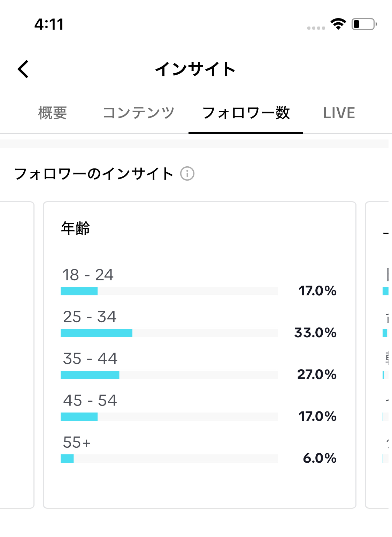Select the フォロワー数 tab
Screen dimensions: 392x537
pyautogui.click(x=246, y=113)
